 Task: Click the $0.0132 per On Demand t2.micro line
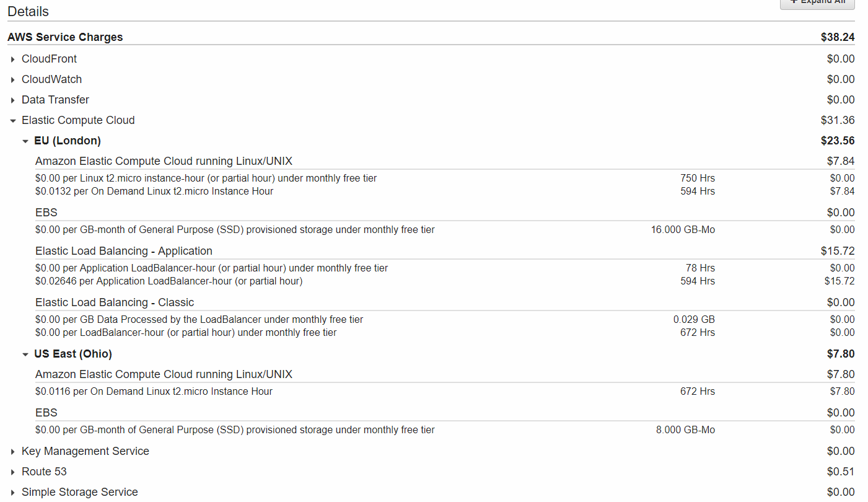[x=154, y=192]
